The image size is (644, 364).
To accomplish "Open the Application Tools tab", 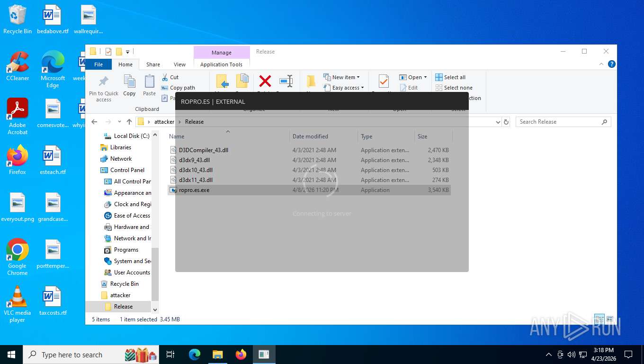I will coord(221,64).
